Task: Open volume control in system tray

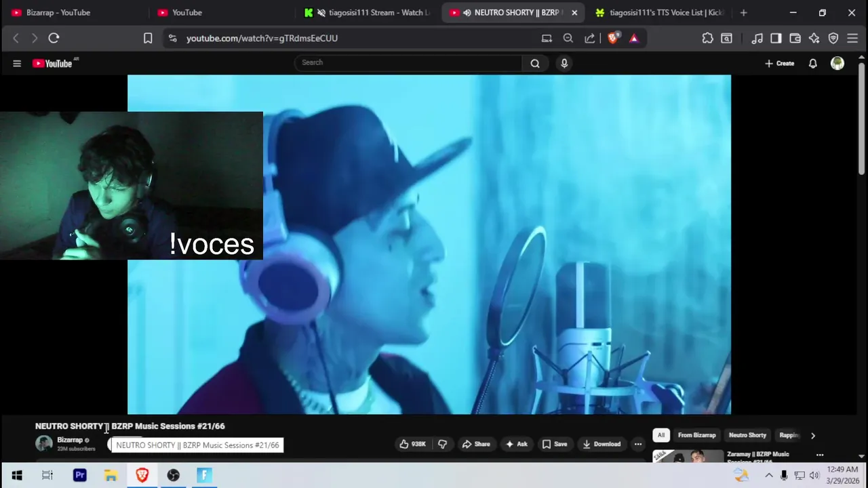Action: pyautogui.click(x=814, y=475)
